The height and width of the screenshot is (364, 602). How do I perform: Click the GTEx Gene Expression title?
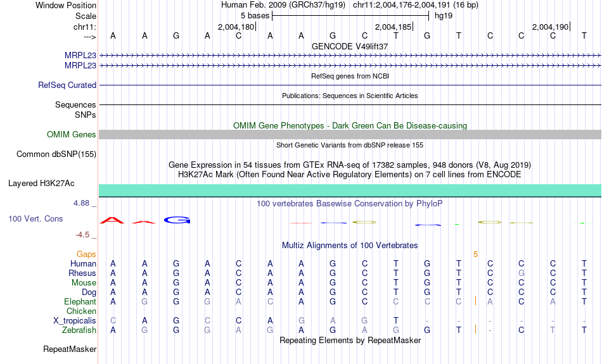(x=350, y=165)
